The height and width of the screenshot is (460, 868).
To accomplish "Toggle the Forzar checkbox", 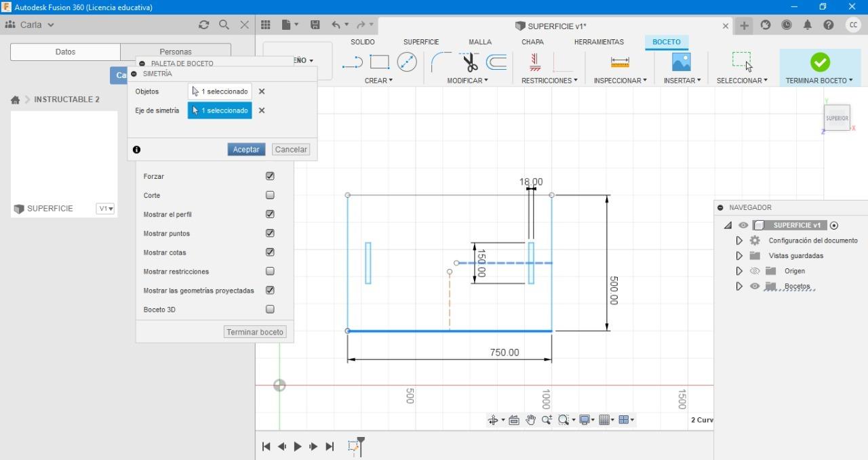I will [270, 176].
